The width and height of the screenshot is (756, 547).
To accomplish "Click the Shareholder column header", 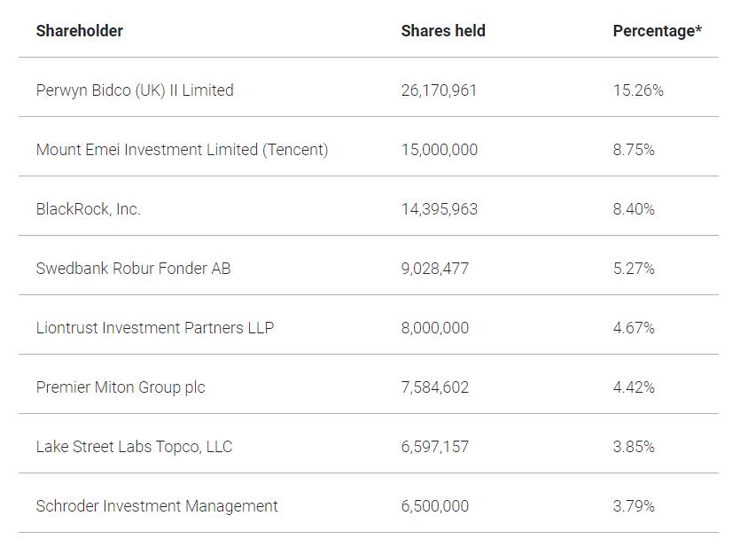I will (79, 31).
